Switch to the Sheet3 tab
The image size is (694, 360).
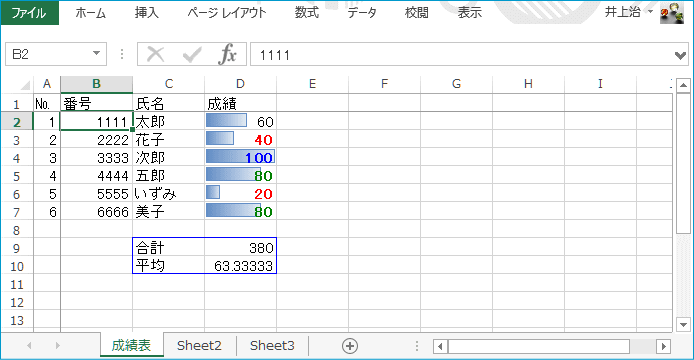pyautogui.click(x=272, y=345)
